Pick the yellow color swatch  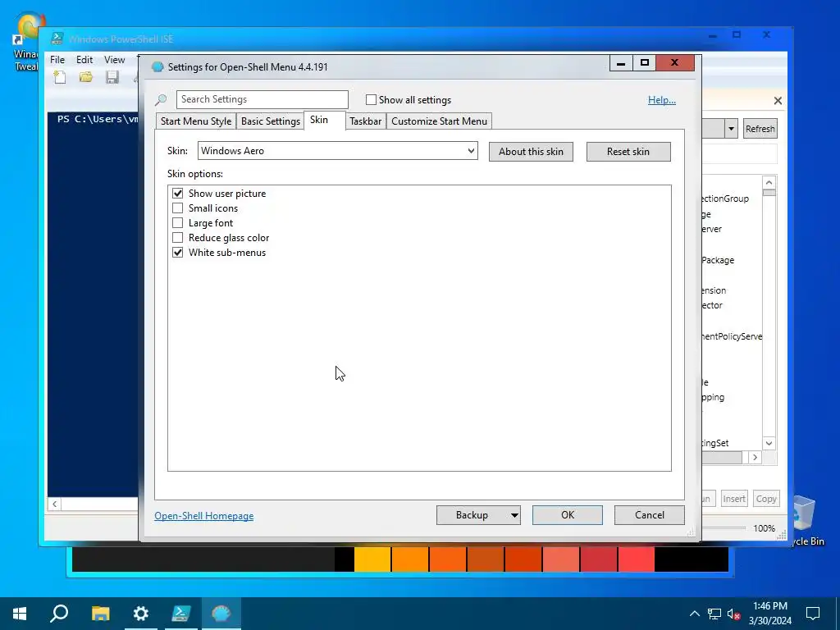[372, 559]
